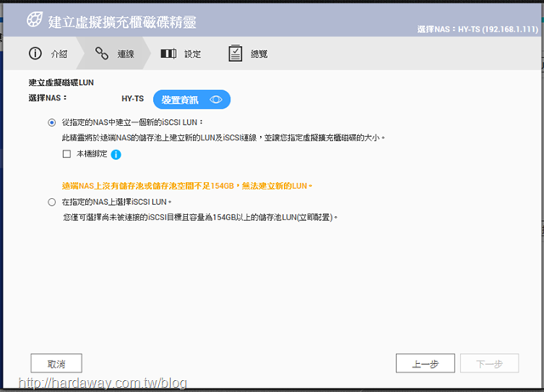Click the 連線 chain link icon

pyautogui.click(x=102, y=54)
